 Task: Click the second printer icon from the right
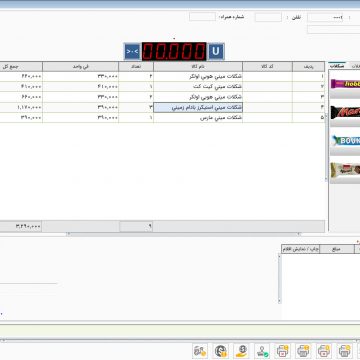324,351
